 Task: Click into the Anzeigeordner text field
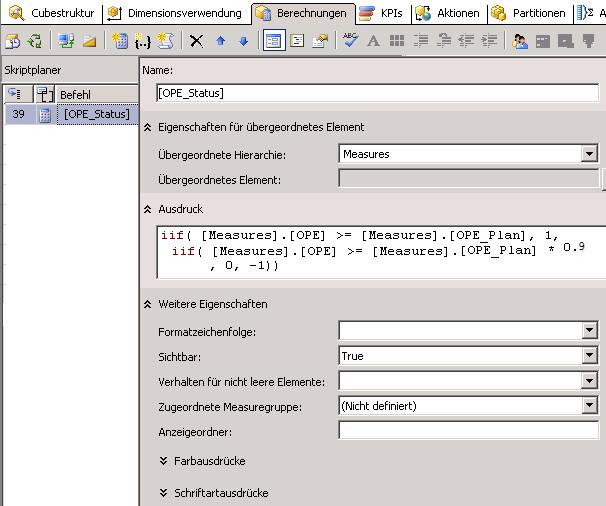tap(467, 431)
